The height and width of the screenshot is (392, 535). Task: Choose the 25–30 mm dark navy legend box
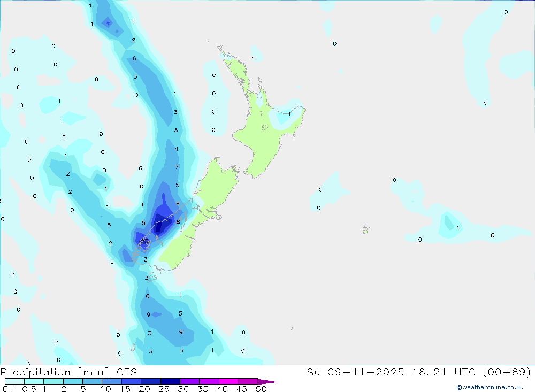point(170,381)
